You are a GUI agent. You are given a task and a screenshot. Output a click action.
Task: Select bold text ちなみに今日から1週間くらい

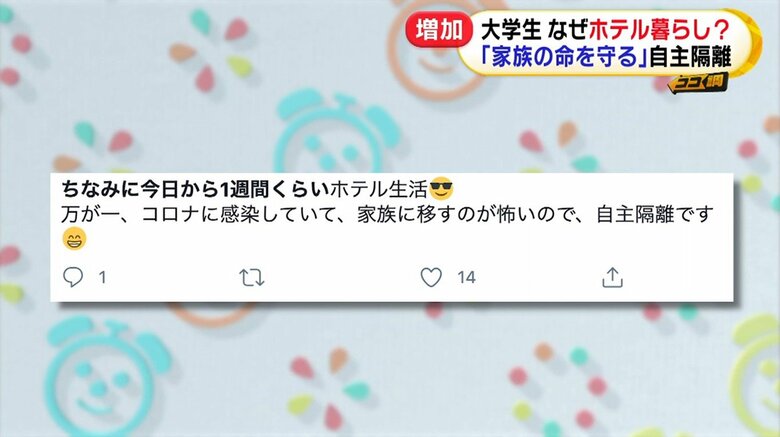click(195, 189)
